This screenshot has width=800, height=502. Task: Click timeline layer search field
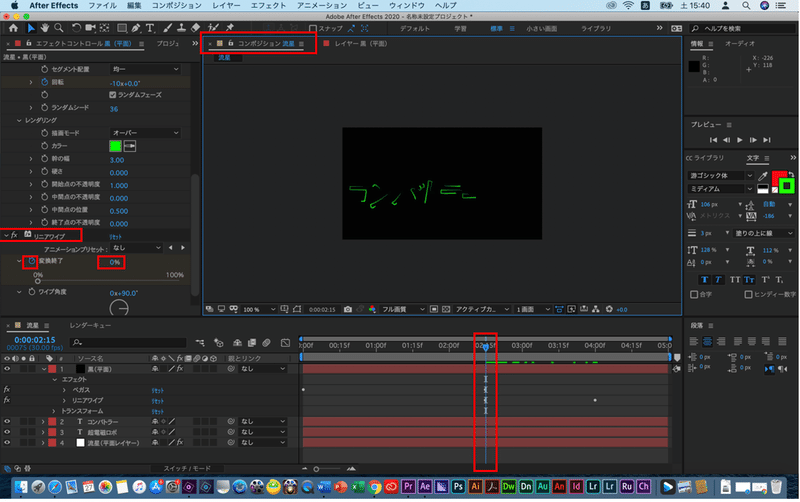click(128, 343)
